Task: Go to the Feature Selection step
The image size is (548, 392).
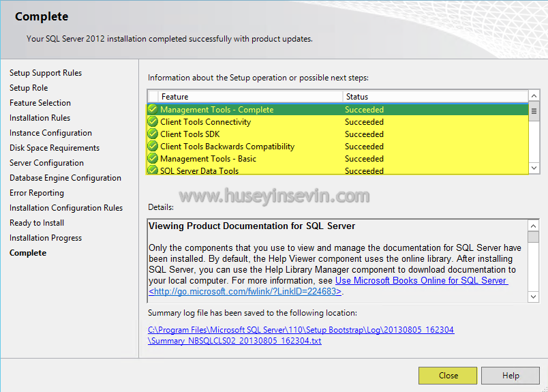Action: [x=40, y=103]
